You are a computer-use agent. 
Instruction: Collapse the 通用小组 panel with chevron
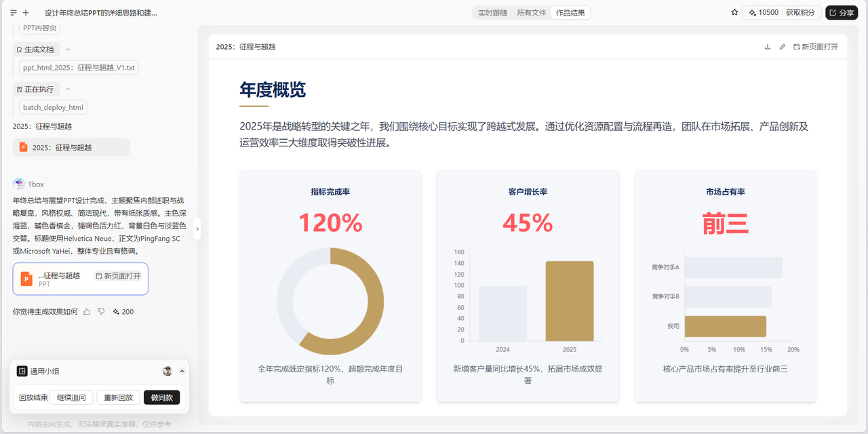tap(182, 371)
